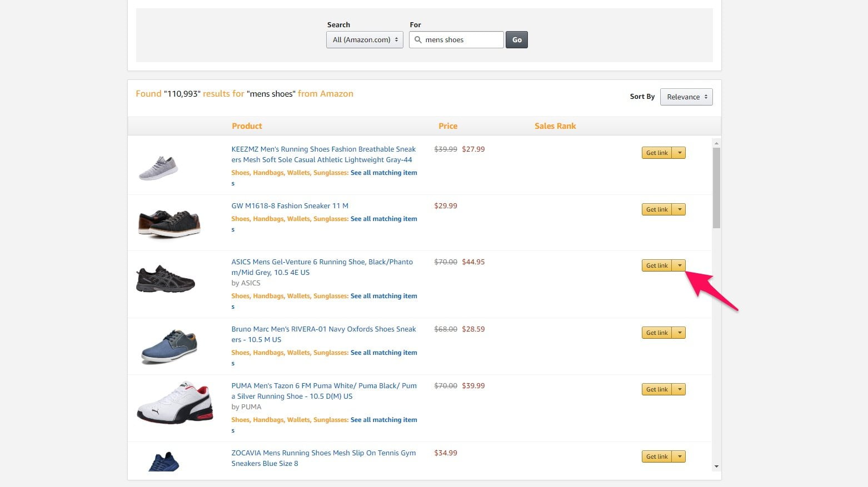
Task: Click 'by ASICS' brand text
Action: tap(246, 283)
